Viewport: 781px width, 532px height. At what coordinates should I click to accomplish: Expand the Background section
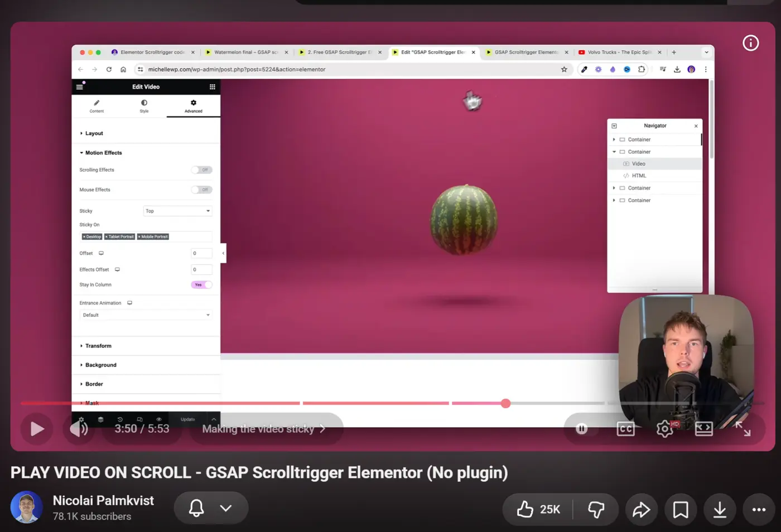coord(146,365)
